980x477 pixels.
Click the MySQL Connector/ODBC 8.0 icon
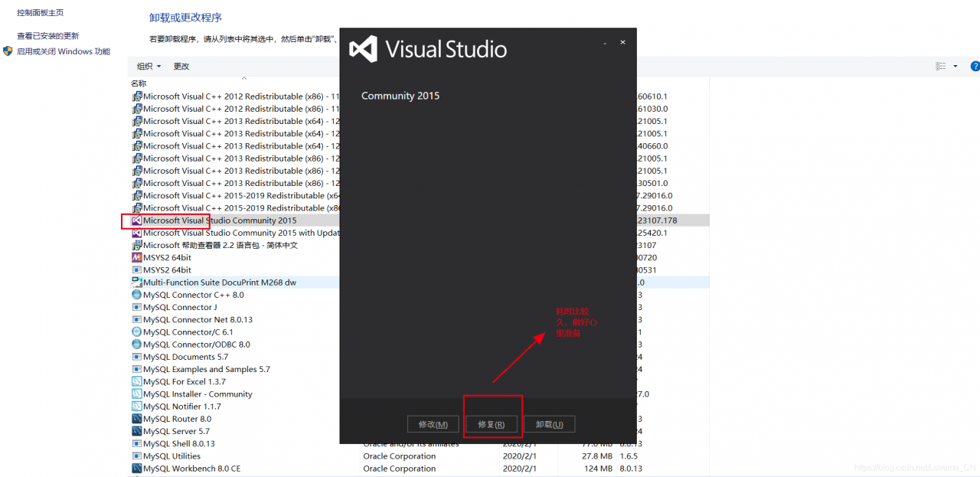tap(137, 345)
